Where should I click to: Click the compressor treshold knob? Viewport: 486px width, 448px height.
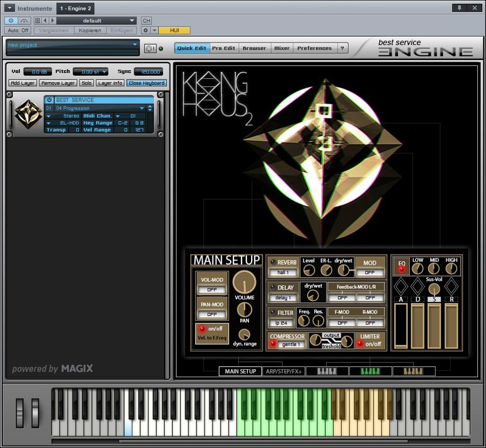[347, 342]
